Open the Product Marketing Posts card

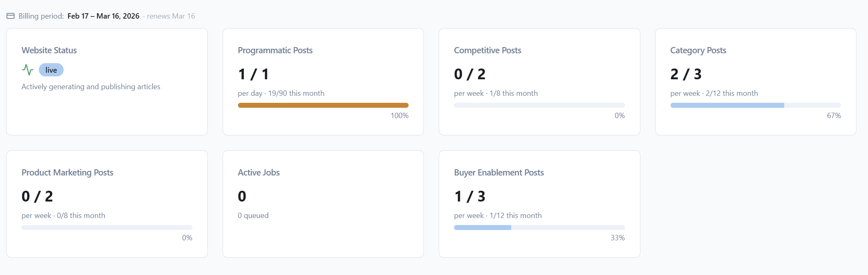tap(107, 204)
